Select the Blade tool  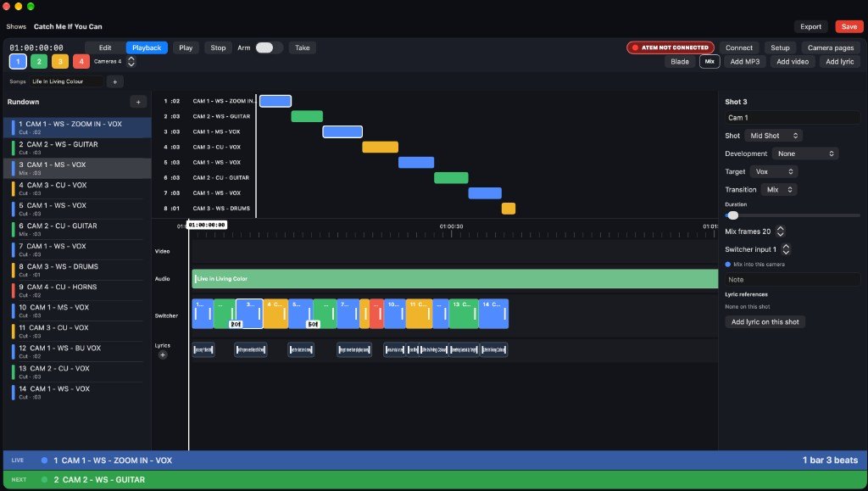[680, 61]
